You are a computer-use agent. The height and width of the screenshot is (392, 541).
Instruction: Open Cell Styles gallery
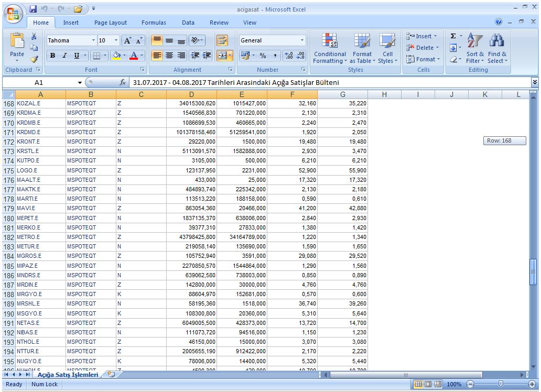(x=387, y=48)
